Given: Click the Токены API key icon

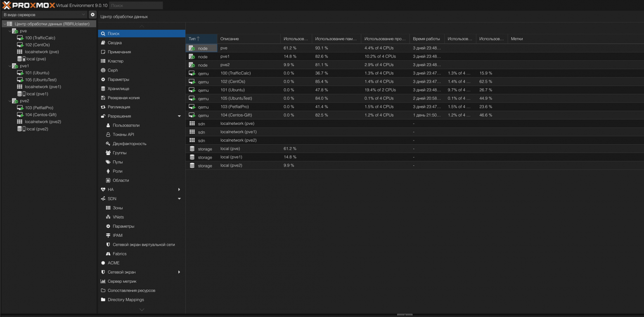Looking at the screenshot, I should point(108,135).
